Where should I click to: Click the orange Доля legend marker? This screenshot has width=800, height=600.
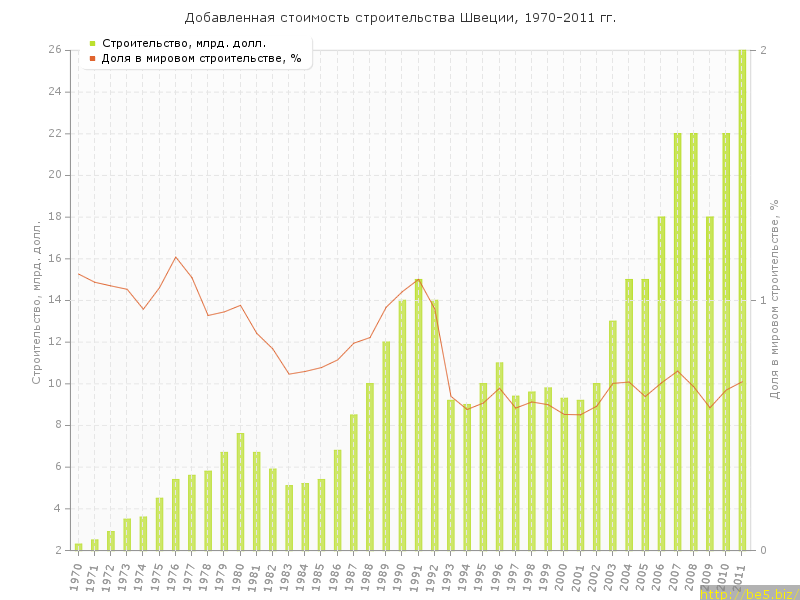[92, 58]
